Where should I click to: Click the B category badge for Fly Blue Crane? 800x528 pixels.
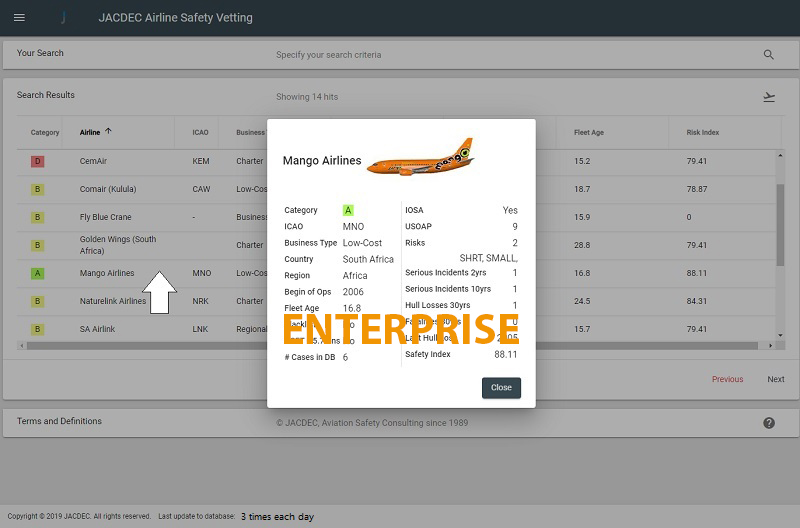(37, 217)
